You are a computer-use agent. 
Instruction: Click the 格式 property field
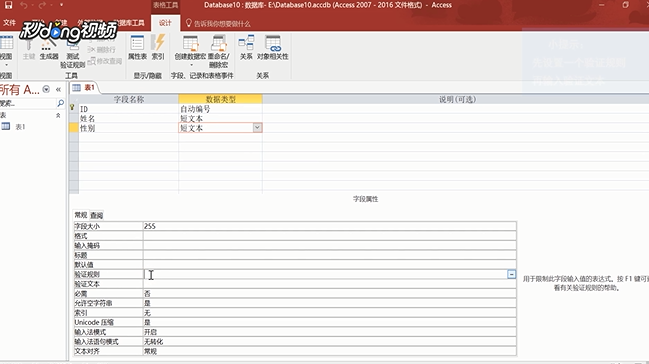click(329, 236)
